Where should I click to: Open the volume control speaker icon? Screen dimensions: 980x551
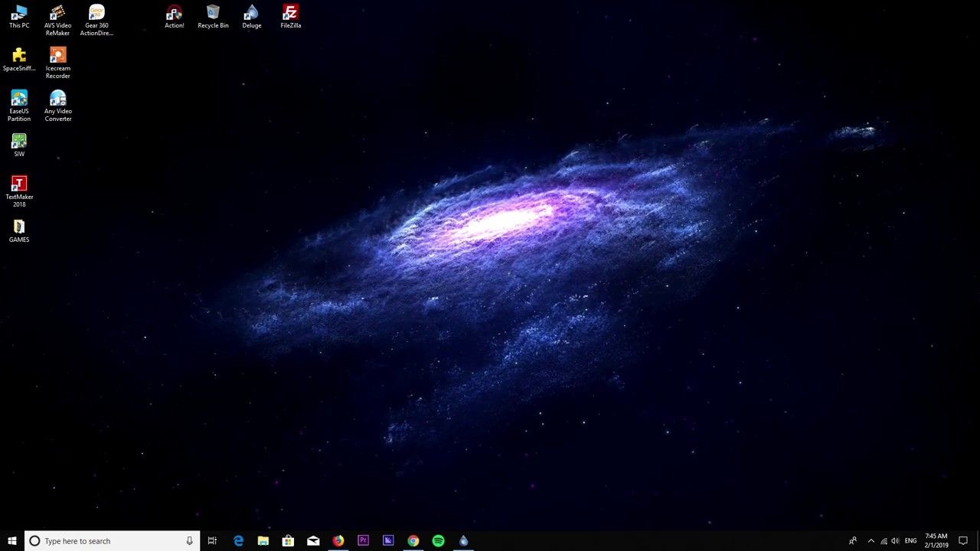pos(896,541)
